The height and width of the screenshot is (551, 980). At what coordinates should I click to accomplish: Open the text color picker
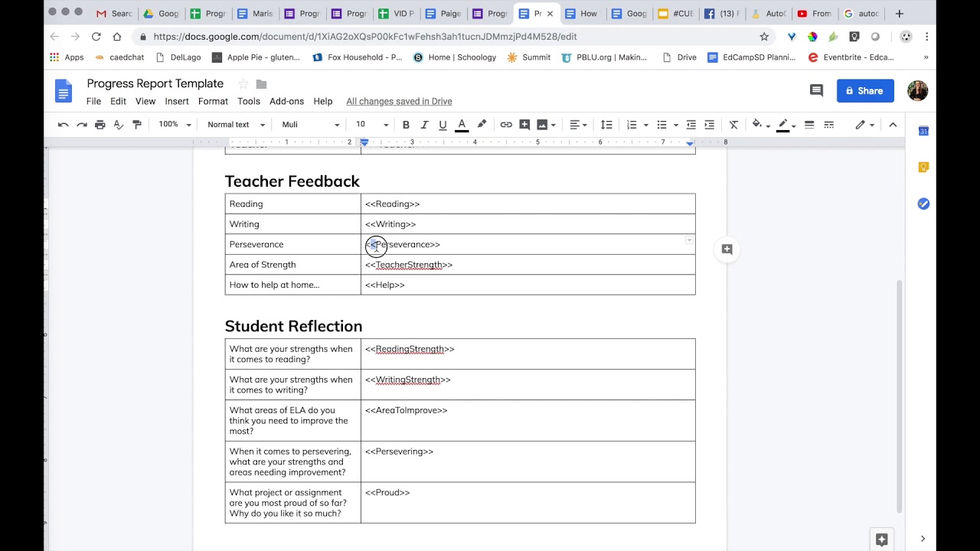click(x=462, y=125)
